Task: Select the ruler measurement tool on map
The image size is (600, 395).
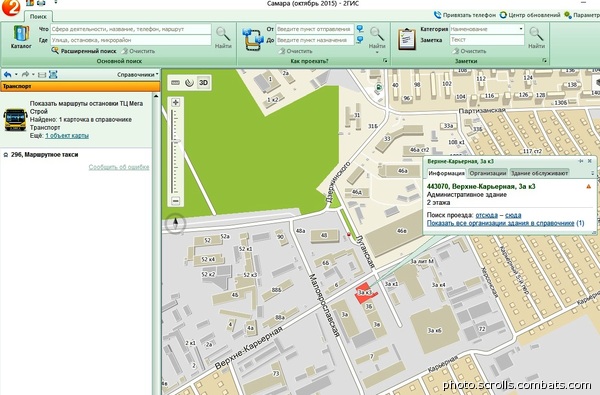Action: point(176,83)
